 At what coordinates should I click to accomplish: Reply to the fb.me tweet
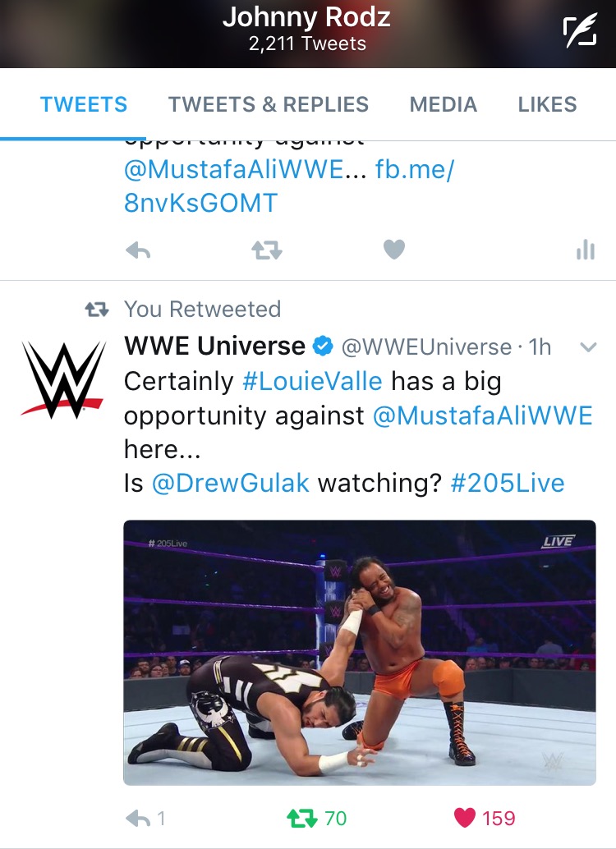(138, 250)
